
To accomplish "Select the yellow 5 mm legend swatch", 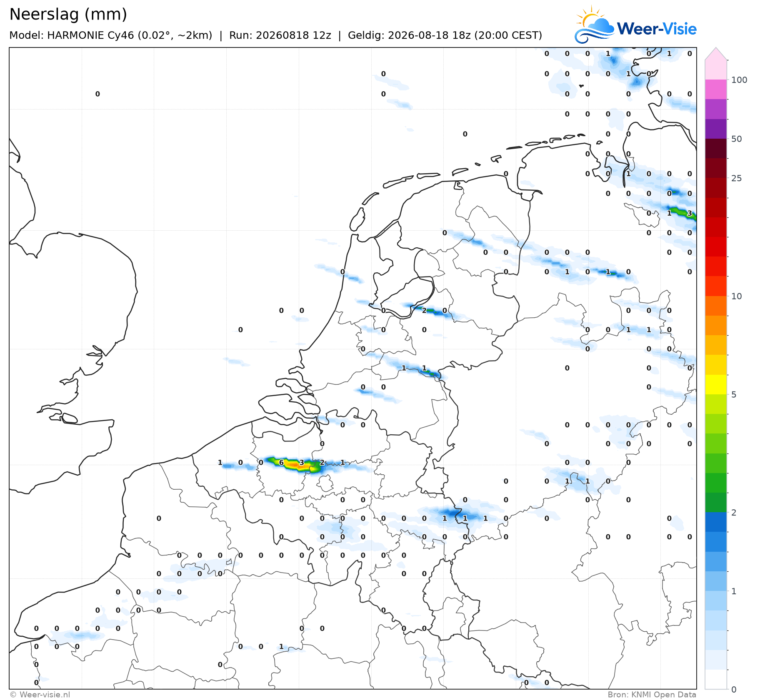I will [x=716, y=384].
